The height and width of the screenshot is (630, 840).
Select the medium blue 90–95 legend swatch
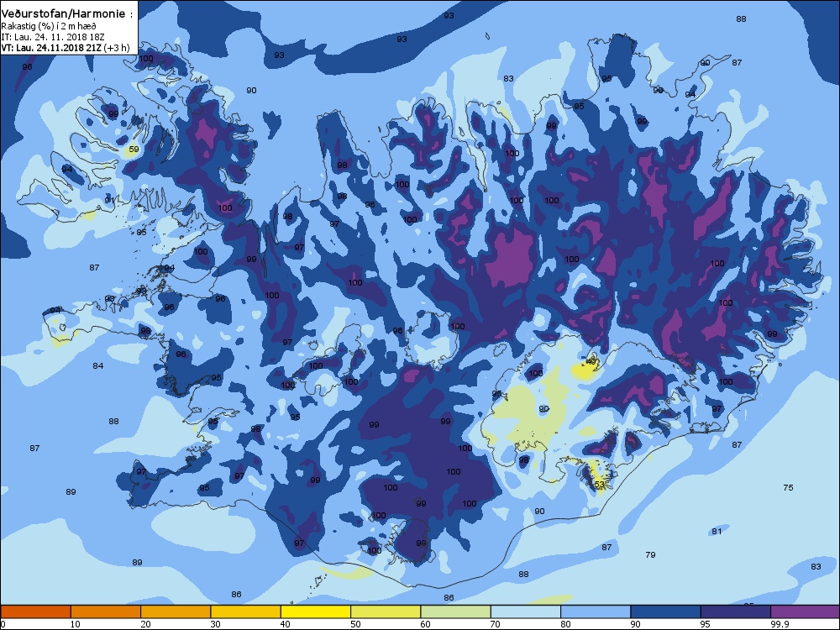666,612
